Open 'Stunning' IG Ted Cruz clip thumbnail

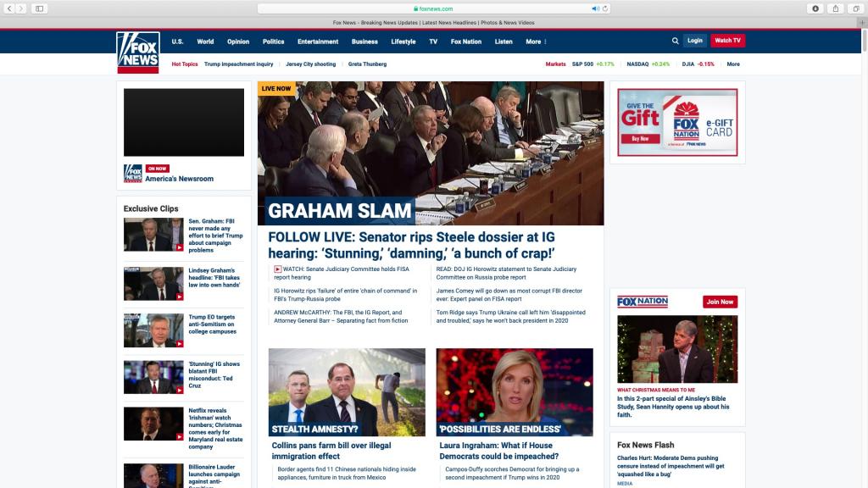(x=153, y=377)
